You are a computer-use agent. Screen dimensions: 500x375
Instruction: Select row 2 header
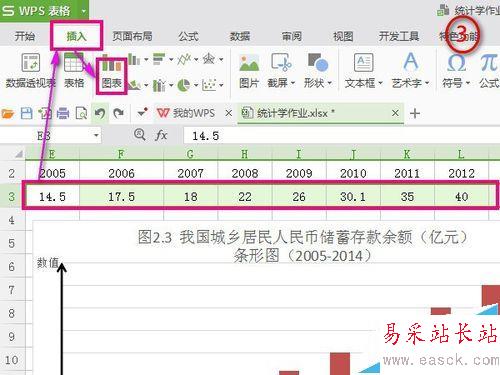(12, 173)
